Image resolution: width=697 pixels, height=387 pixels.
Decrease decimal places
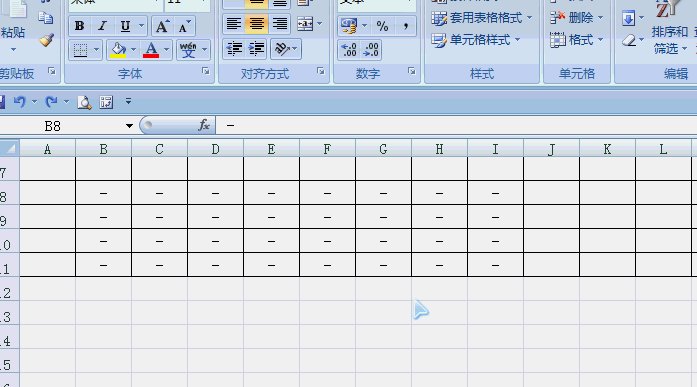pyautogui.click(x=371, y=49)
